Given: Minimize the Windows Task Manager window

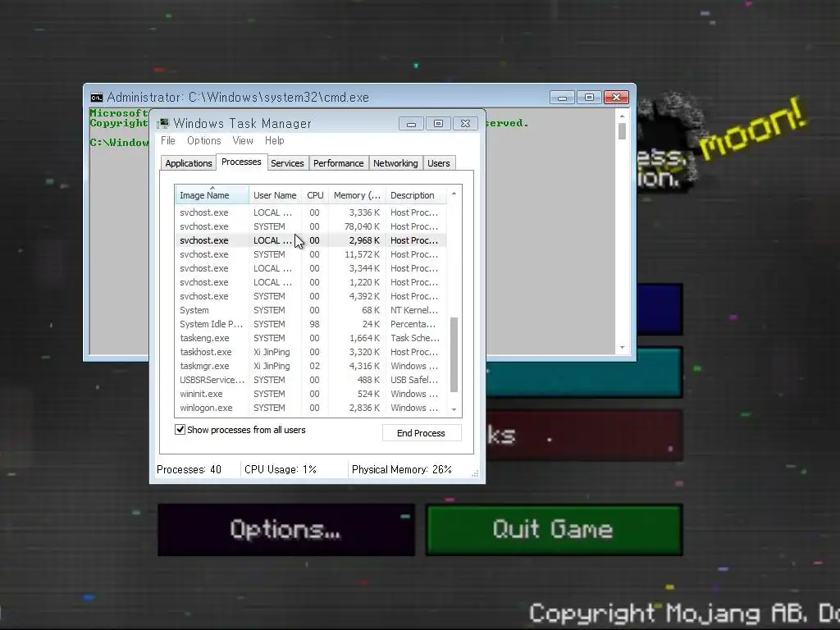Looking at the screenshot, I should pos(411,124).
